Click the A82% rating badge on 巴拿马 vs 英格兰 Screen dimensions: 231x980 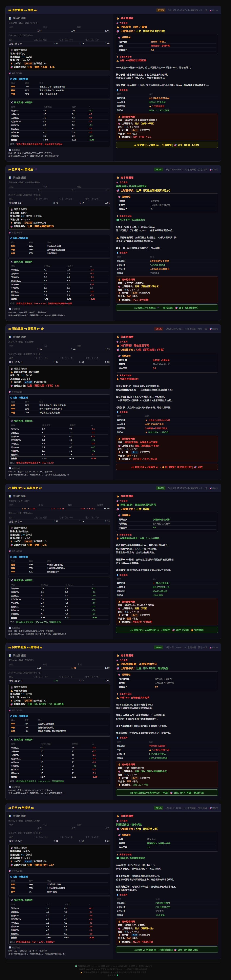coord(159,170)
